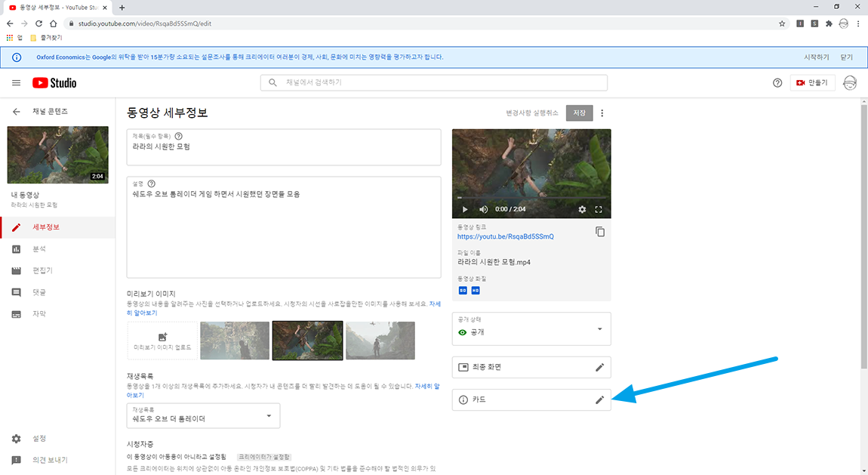Click 미리보기 이미지 업로드 thumbnail upload

pyautogui.click(x=162, y=341)
